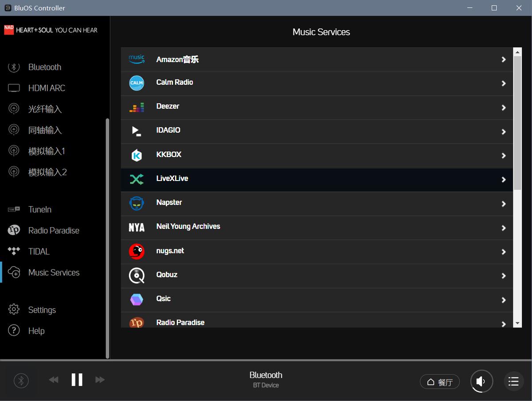Image resolution: width=532 pixels, height=401 pixels.
Task: Select the 餐厅 room player button
Action: 440,381
